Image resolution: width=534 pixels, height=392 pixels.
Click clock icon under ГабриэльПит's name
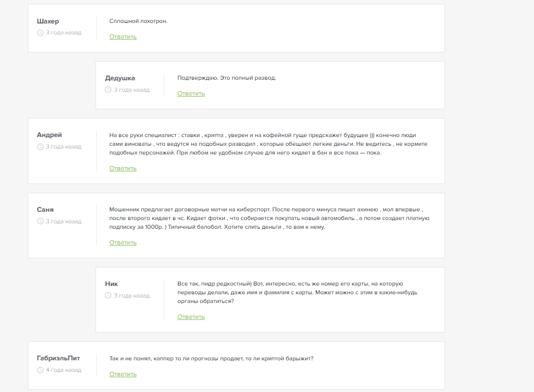[x=40, y=370]
